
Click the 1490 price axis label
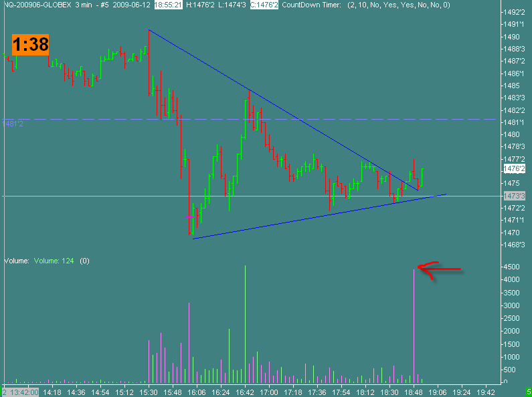(511, 37)
